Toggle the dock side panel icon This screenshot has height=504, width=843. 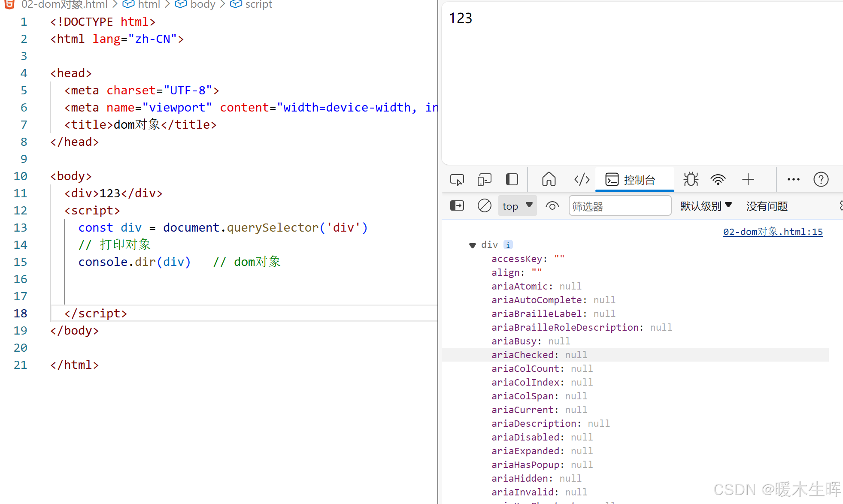512,180
